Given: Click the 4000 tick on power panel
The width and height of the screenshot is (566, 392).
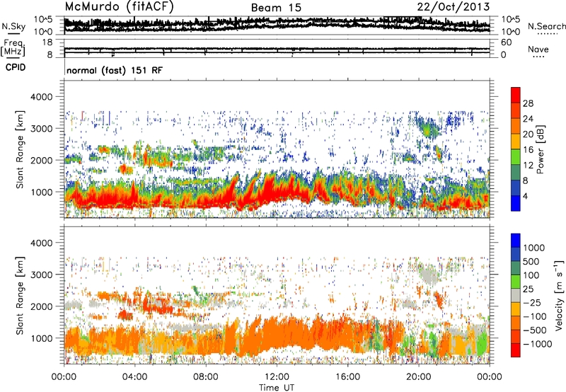Looking at the screenshot, I should (x=42, y=97).
